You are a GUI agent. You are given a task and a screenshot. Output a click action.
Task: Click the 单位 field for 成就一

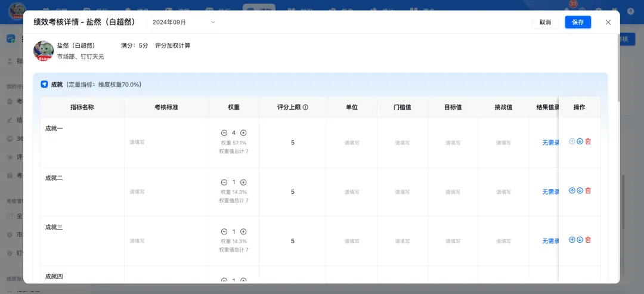coord(352,143)
